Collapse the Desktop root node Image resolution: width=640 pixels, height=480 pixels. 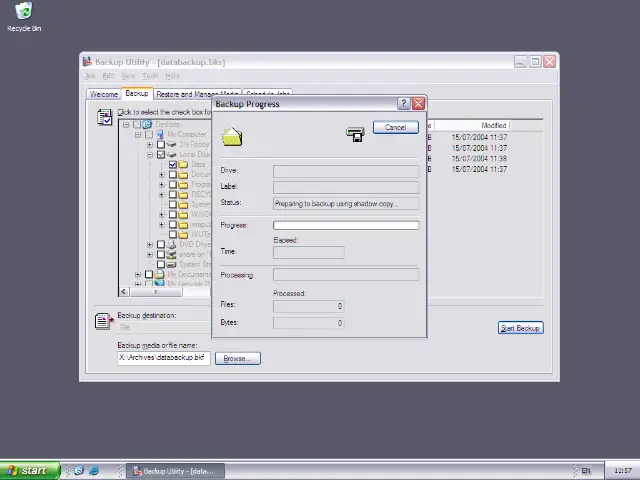126,125
